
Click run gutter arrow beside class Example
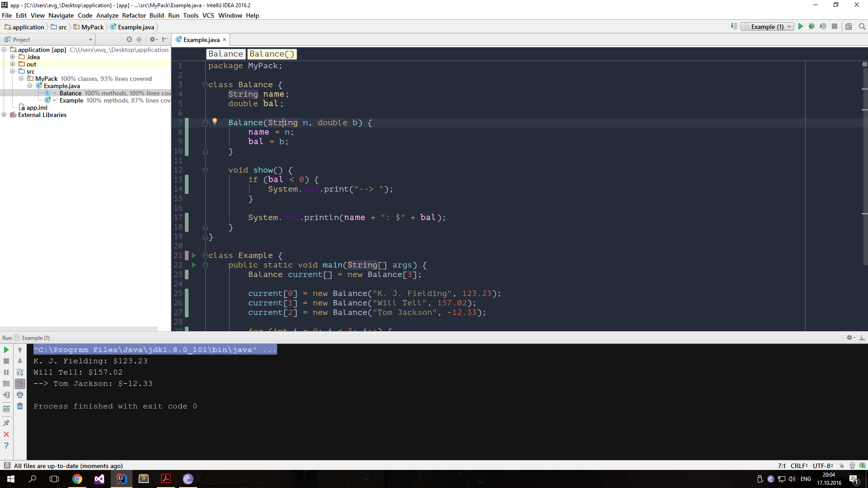(194, 256)
